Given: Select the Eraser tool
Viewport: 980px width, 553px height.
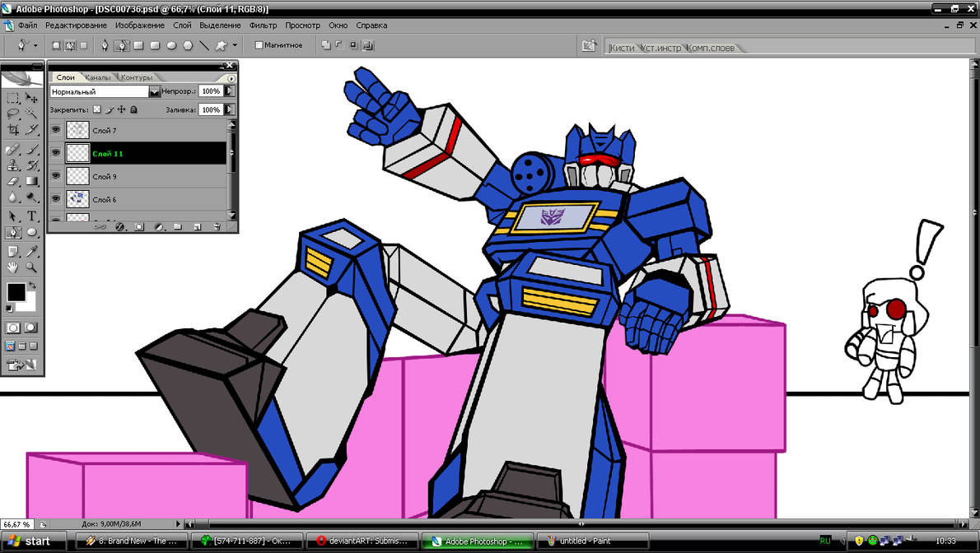Looking at the screenshot, I should [12, 181].
